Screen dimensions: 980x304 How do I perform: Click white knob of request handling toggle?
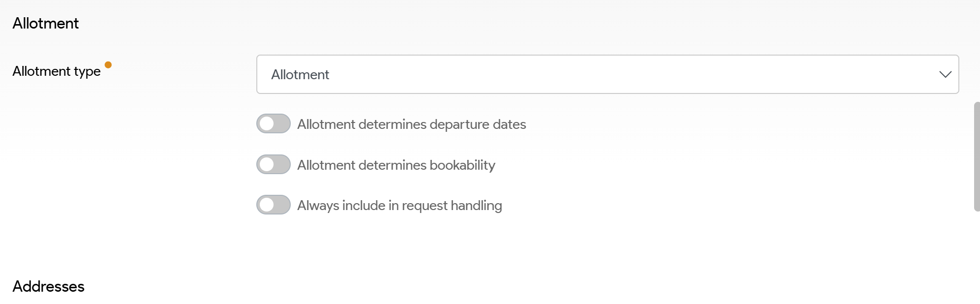tap(267, 205)
